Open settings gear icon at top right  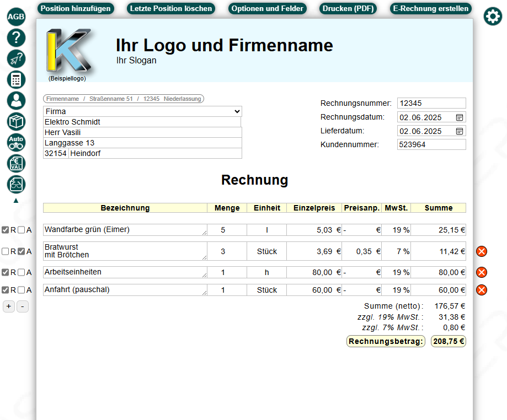493,17
